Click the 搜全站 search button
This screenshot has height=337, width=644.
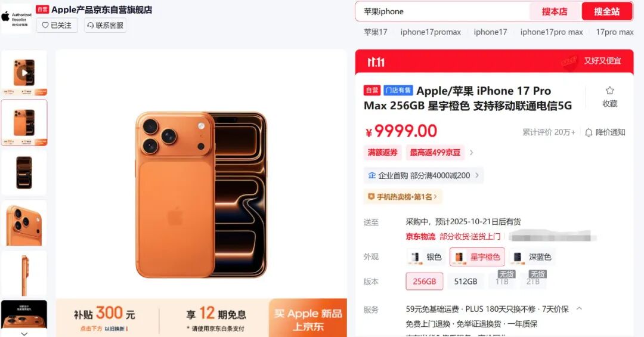606,11
